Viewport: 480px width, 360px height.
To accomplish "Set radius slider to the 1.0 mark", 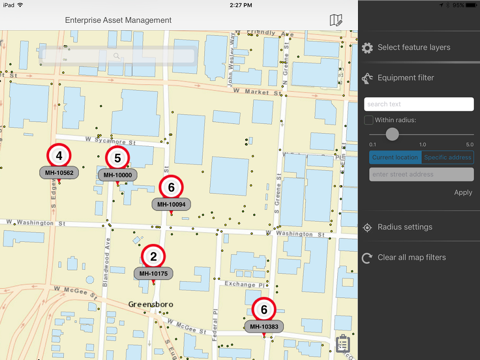I will 422,134.
